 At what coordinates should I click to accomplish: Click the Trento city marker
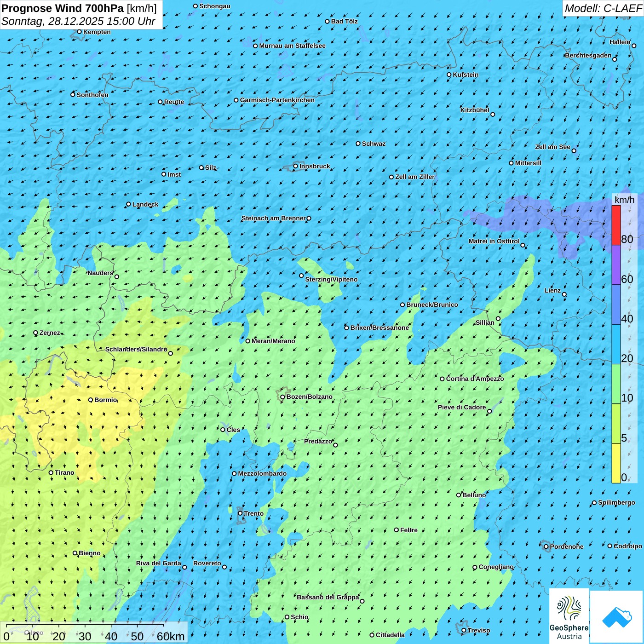click(240, 513)
